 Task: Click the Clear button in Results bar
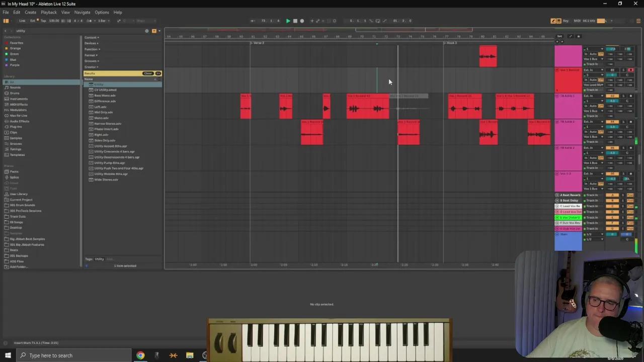(x=147, y=73)
